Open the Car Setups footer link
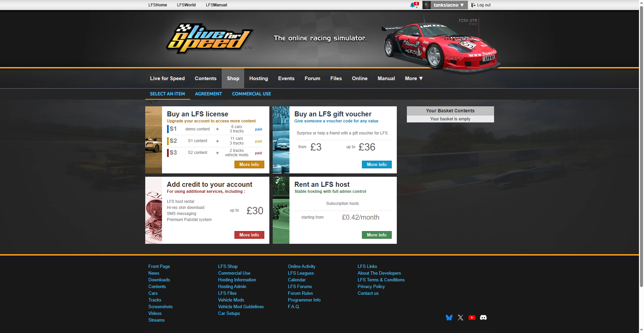The height and width of the screenshot is (333, 644). 229,314
